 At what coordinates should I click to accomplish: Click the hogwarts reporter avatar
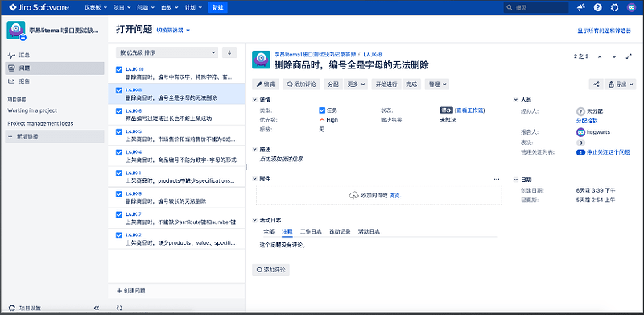click(580, 132)
